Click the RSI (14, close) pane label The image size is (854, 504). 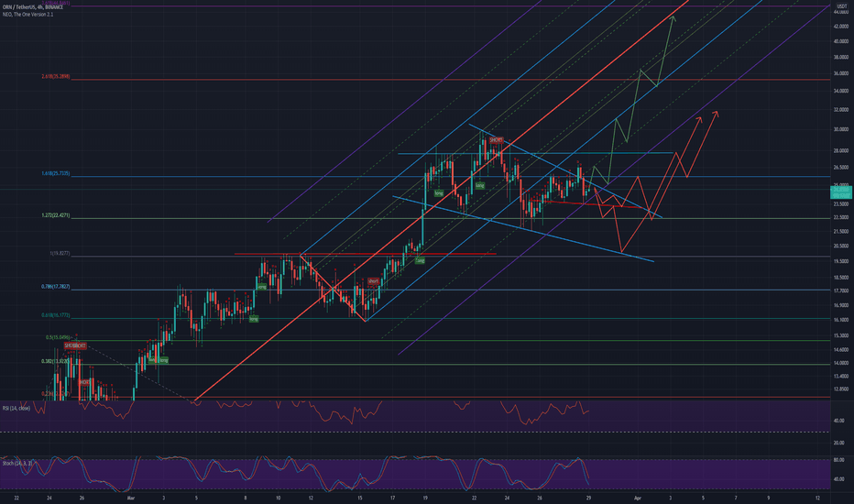point(16,408)
